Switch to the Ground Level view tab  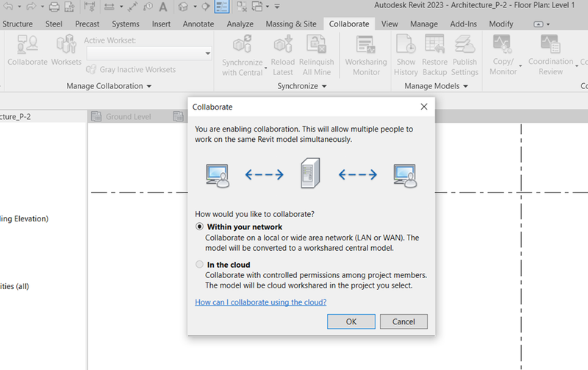point(128,117)
